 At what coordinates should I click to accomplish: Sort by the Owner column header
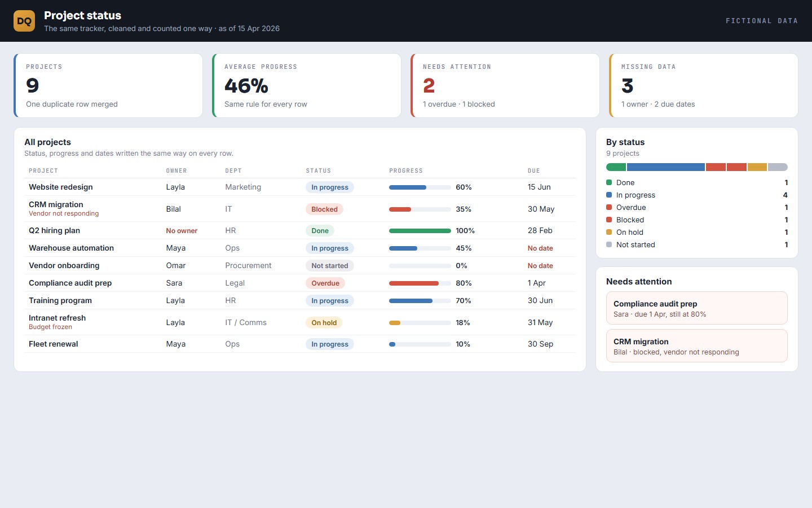tap(176, 170)
